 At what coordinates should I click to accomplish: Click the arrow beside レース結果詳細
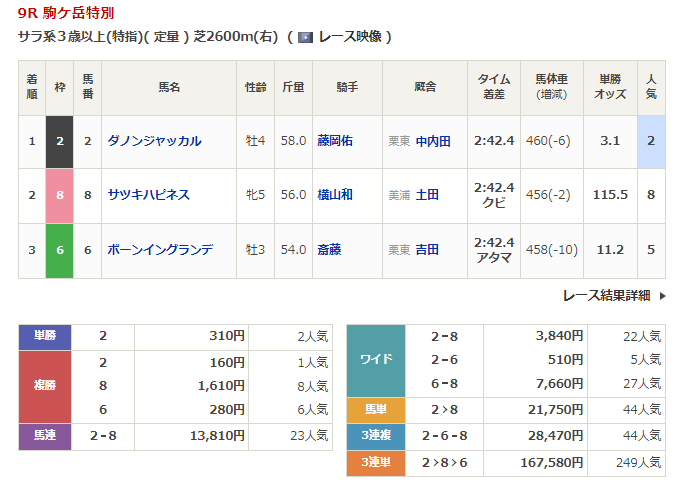[662, 295]
